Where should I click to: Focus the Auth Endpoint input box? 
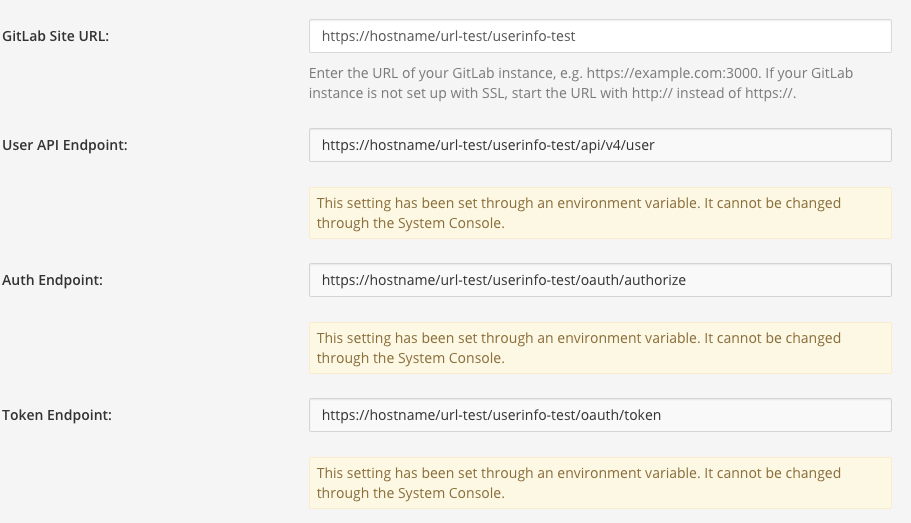[600, 280]
